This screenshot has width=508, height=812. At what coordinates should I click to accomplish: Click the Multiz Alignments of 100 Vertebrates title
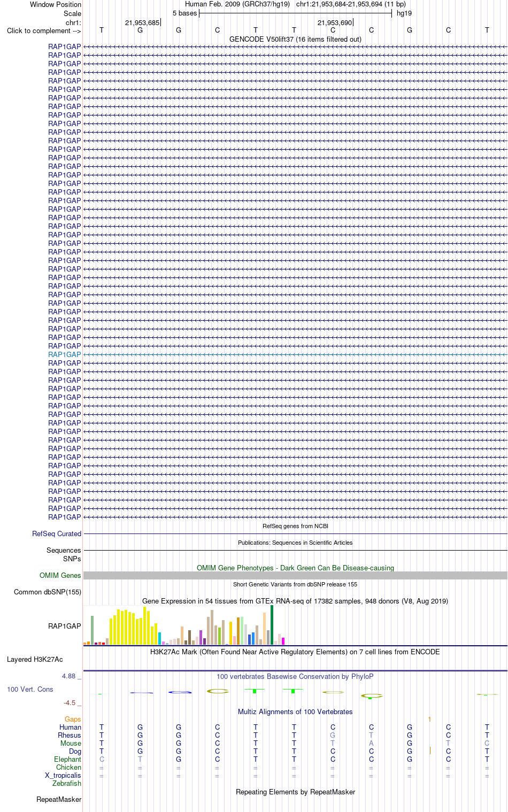tap(295, 712)
